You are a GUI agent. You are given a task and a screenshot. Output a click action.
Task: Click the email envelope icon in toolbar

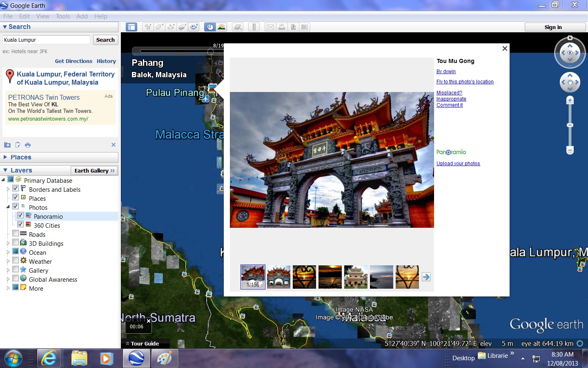click(x=270, y=27)
